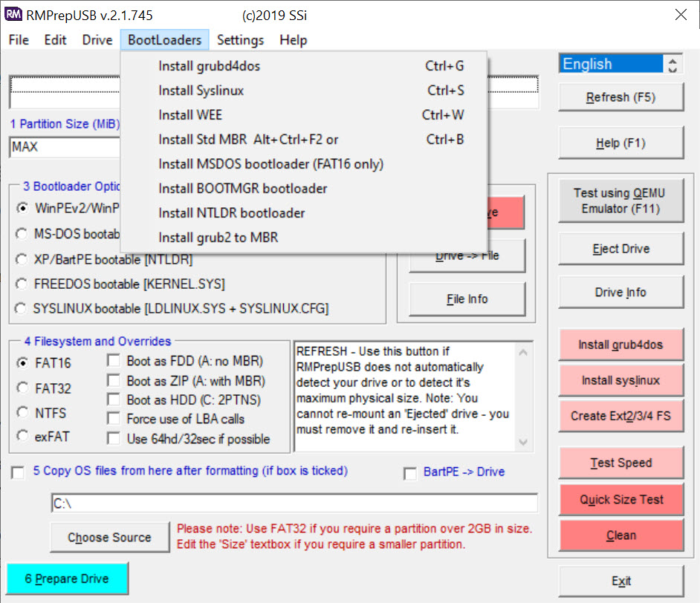Open Drive Info
This screenshot has width=700, height=603.
620,292
